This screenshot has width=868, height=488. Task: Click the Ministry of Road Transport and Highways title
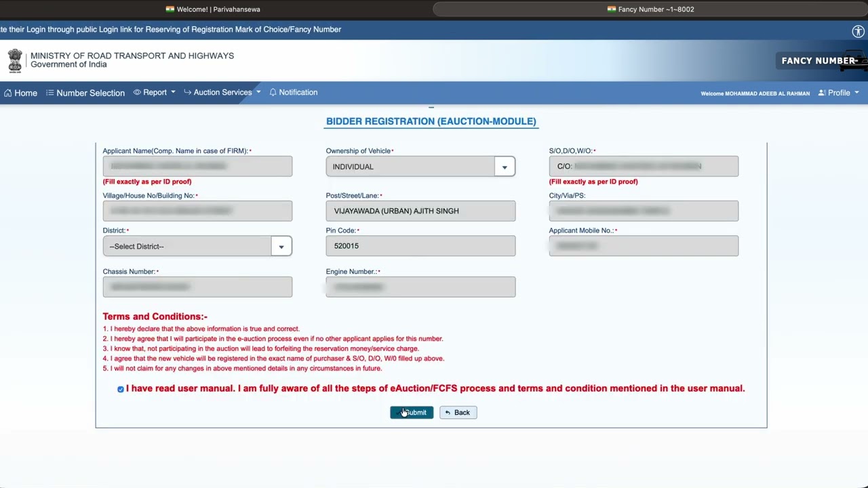(x=132, y=56)
